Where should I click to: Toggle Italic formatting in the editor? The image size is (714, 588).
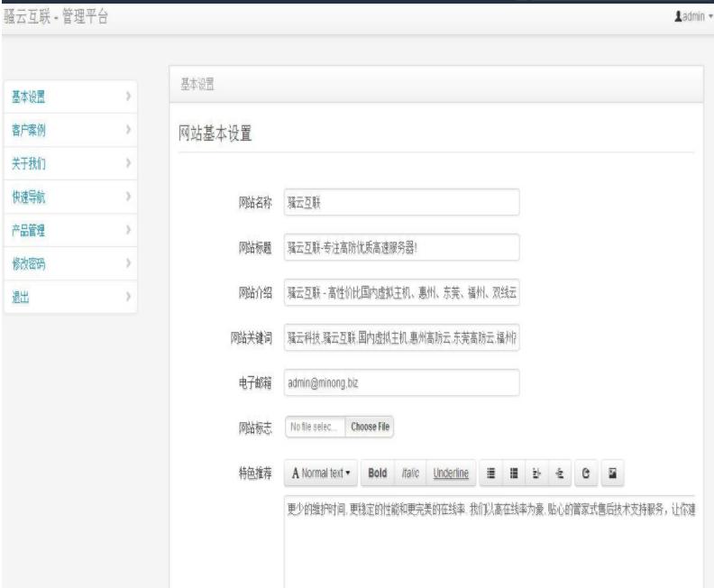point(410,473)
